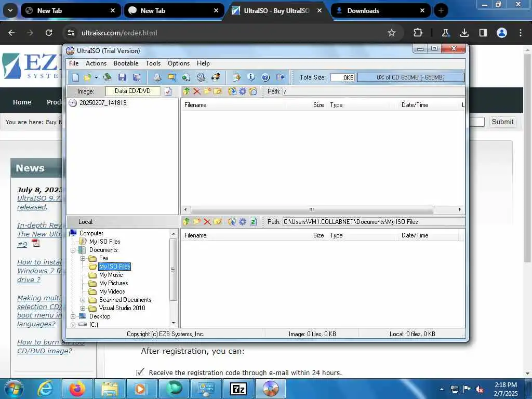Expand the Fax folder node
The image size is (532, 399).
(x=83, y=259)
